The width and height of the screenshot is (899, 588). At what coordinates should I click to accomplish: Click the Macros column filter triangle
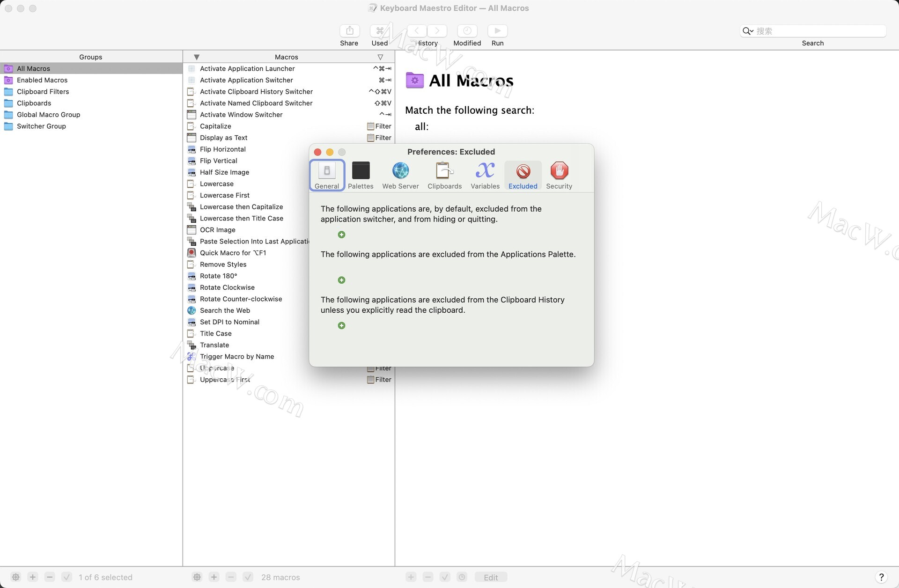pyautogui.click(x=380, y=57)
